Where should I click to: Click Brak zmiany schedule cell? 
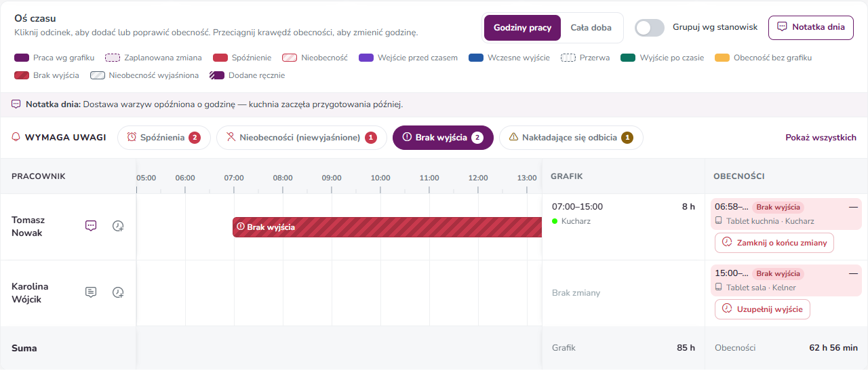623,293
